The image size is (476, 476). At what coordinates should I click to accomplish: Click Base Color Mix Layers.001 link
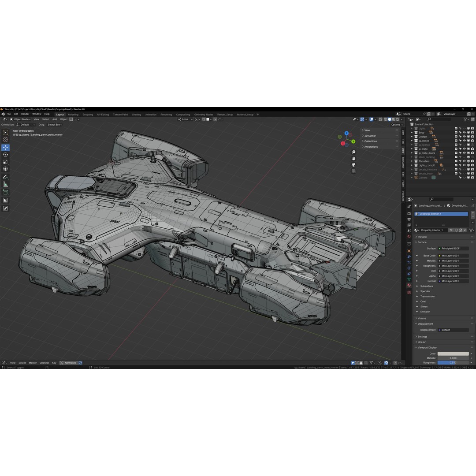453,256
